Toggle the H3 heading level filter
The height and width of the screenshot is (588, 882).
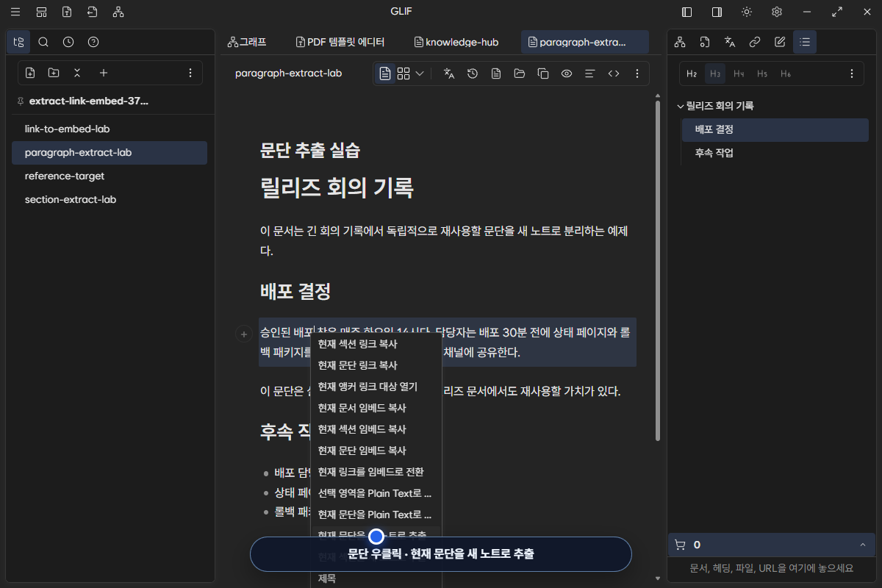point(715,73)
